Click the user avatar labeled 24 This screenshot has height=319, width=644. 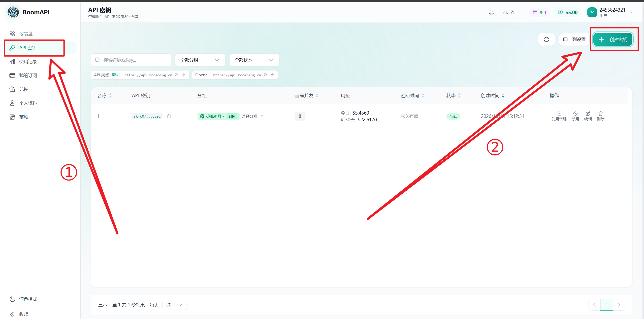tap(592, 12)
